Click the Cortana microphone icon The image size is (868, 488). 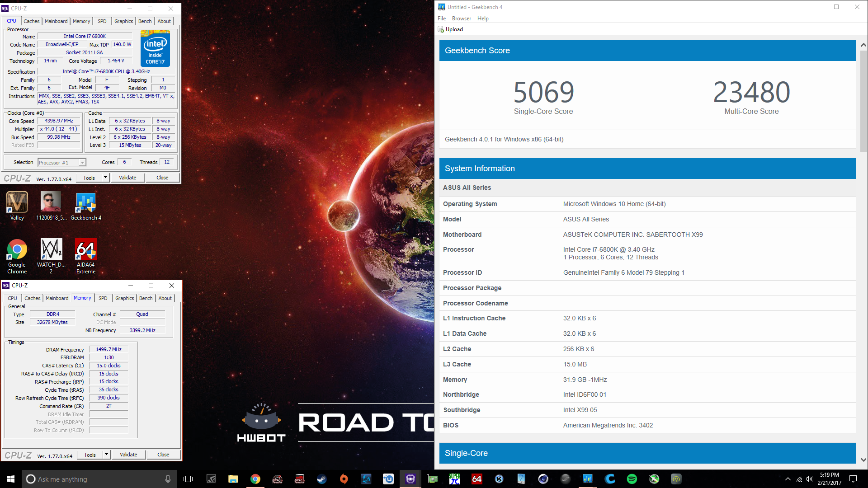(168, 479)
